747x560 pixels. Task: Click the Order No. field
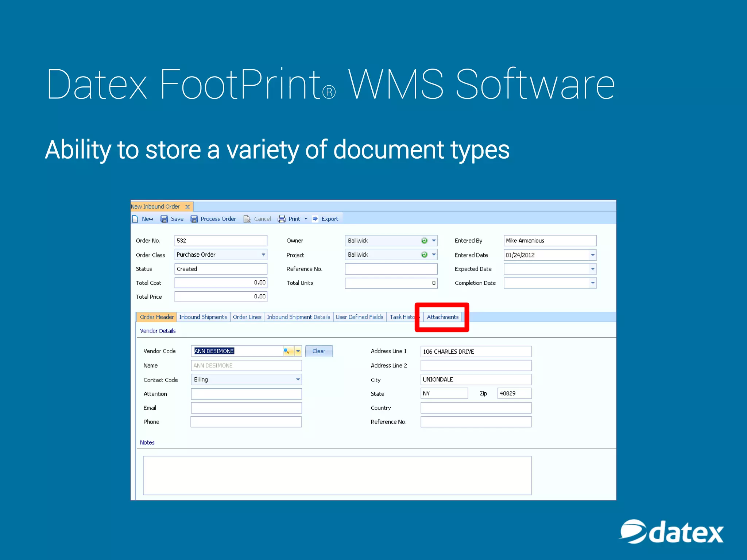click(x=221, y=241)
